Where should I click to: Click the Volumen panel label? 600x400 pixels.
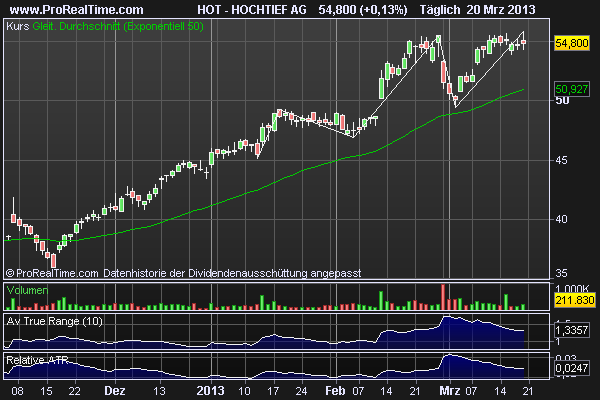(x=28, y=290)
